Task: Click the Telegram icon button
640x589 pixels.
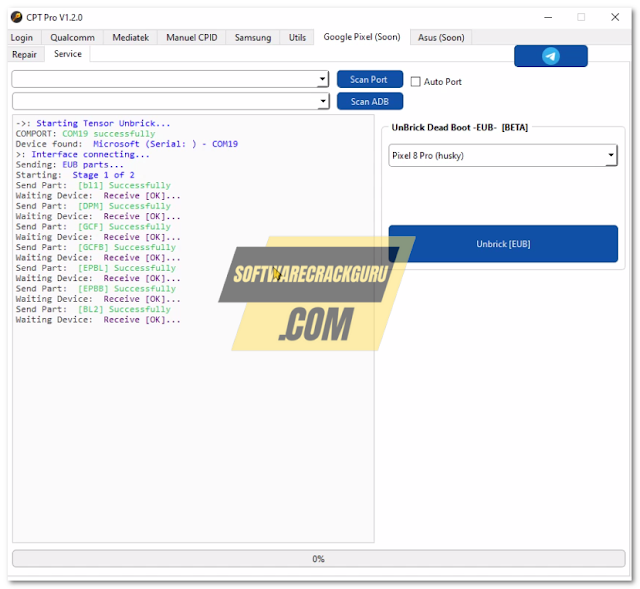Action: point(550,56)
